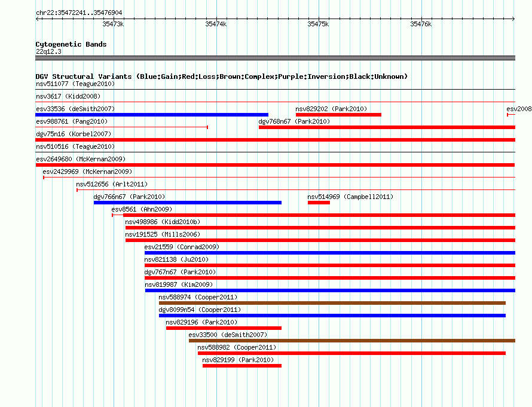Screen dimensions: 532x407
Task: Open dgv767n67 (Park2010) variant
Action: coord(180,272)
